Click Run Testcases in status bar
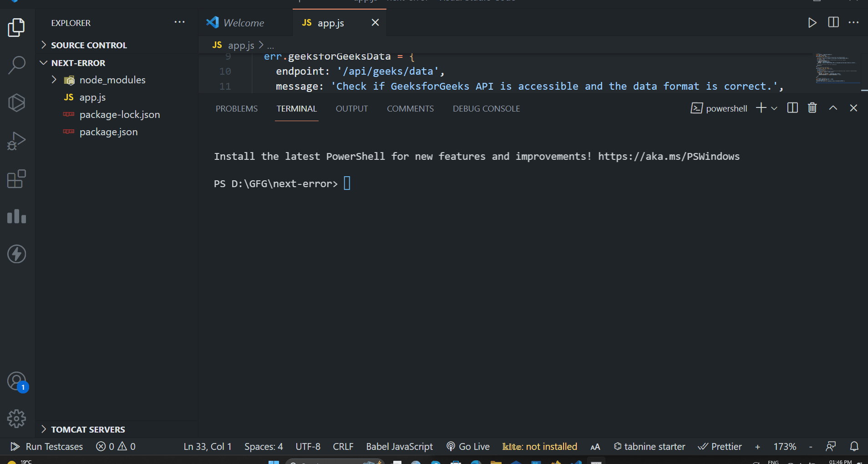The image size is (868, 464). point(47,447)
